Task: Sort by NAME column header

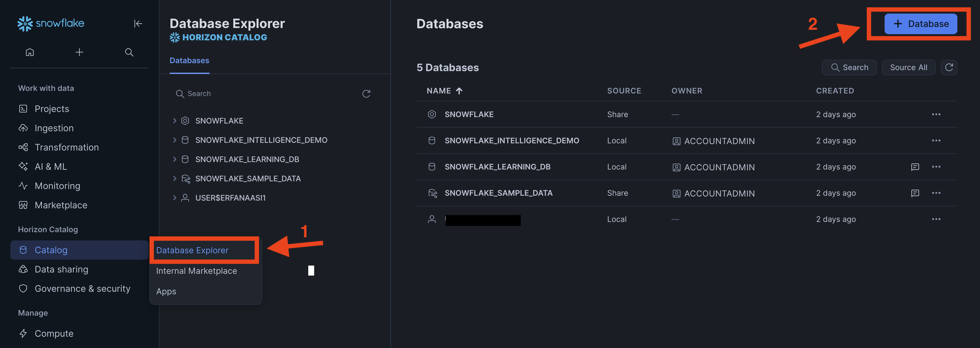Action: click(444, 91)
